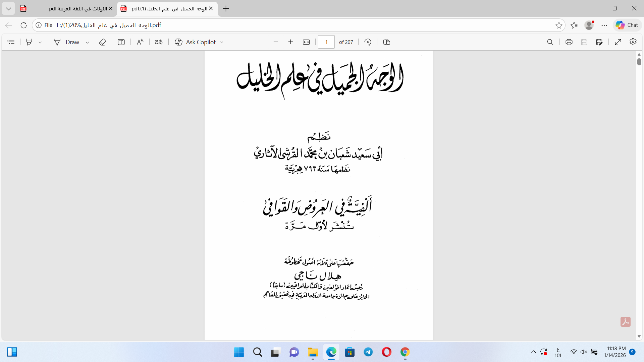Viewport: 644px width, 362px height.
Task: Open the table of contents sidebar
Action: click(x=11, y=42)
